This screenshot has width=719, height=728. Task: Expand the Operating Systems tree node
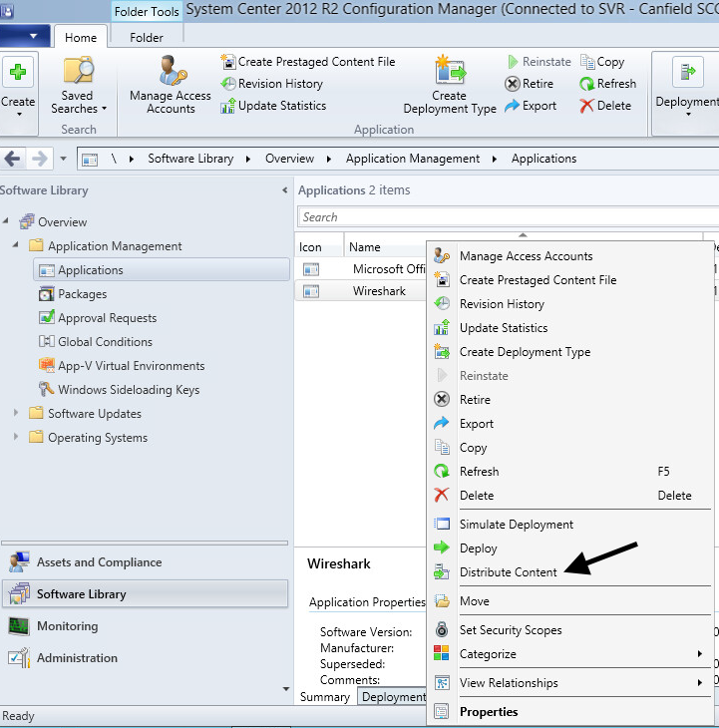tap(16, 437)
